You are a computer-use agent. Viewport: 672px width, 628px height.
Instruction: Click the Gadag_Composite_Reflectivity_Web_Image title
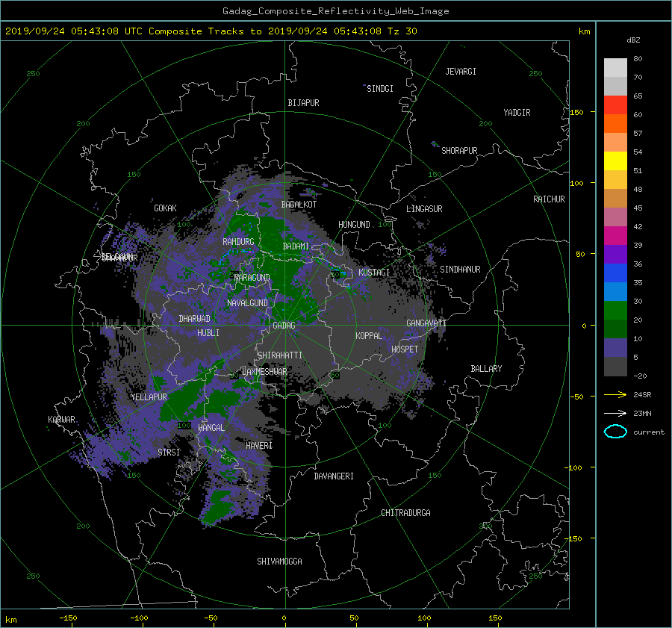pos(335,11)
